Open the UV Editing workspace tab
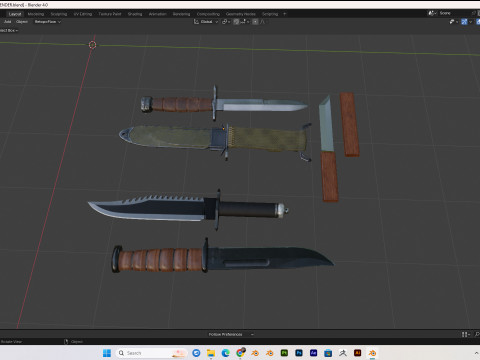480x360 pixels. click(x=83, y=14)
